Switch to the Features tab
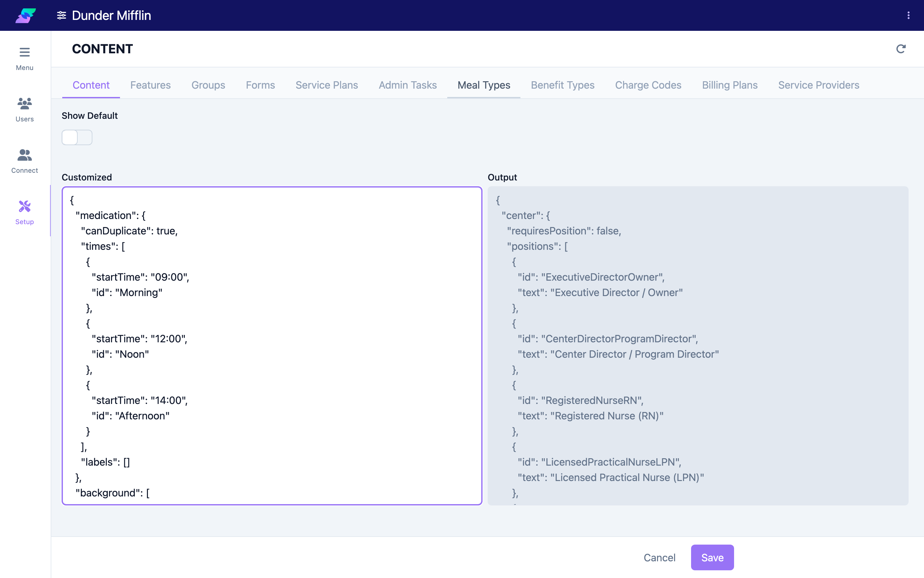Image resolution: width=924 pixels, height=578 pixels. [150, 85]
